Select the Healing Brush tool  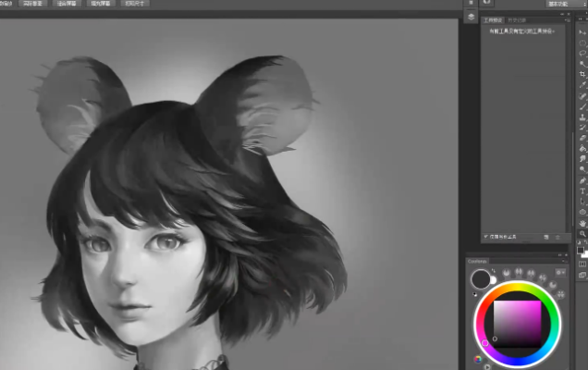point(582,96)
